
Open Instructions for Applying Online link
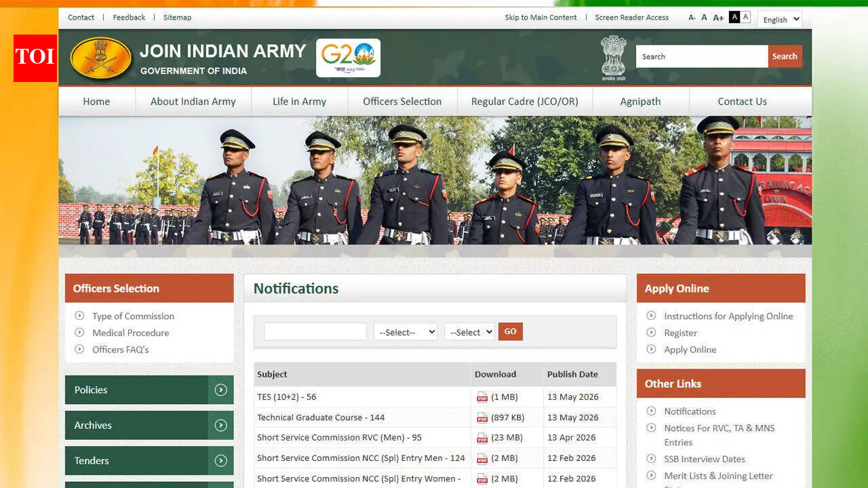point(728,316)
